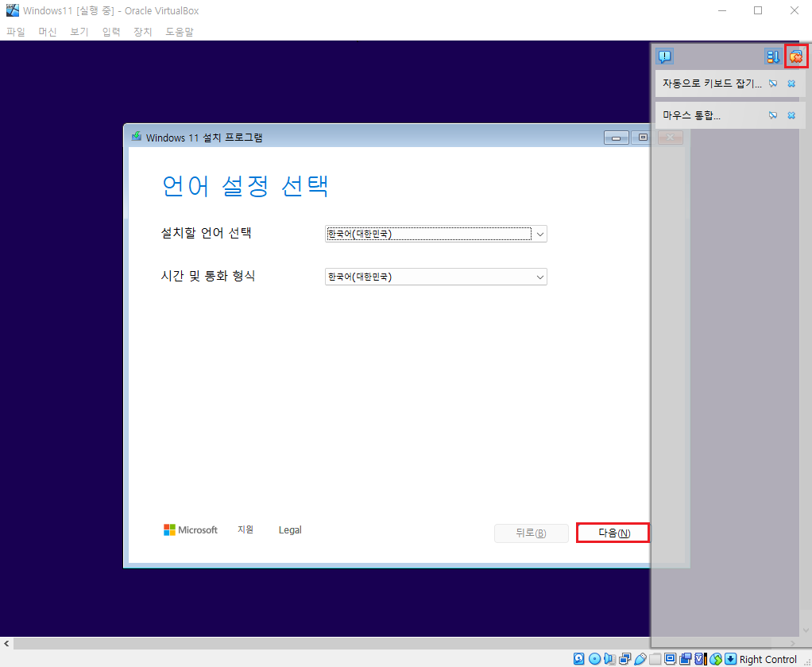The width and height of the screenshot is (812, 667).
Task: Open the Legal link
Action: click(290, 529)
